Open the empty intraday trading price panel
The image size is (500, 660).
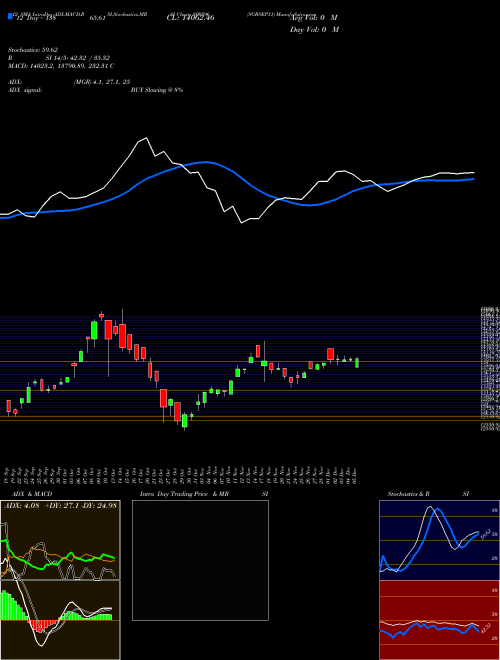tap(200, 560)
